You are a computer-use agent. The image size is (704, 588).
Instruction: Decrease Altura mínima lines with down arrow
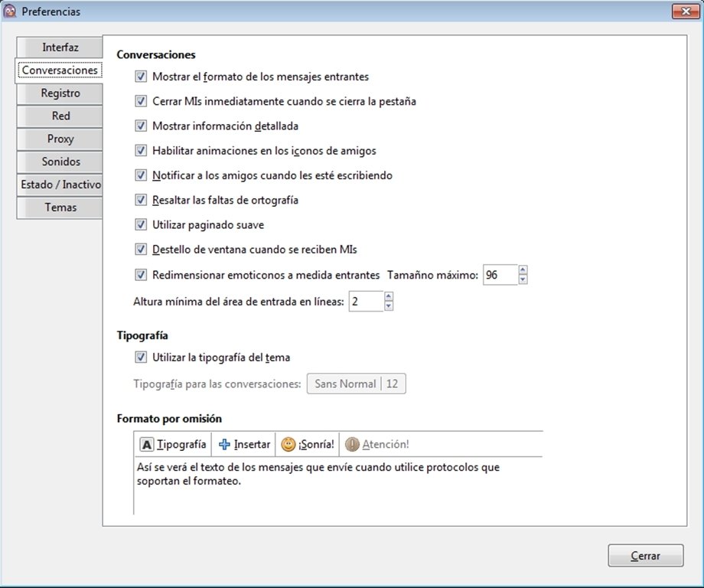[389, 306]
